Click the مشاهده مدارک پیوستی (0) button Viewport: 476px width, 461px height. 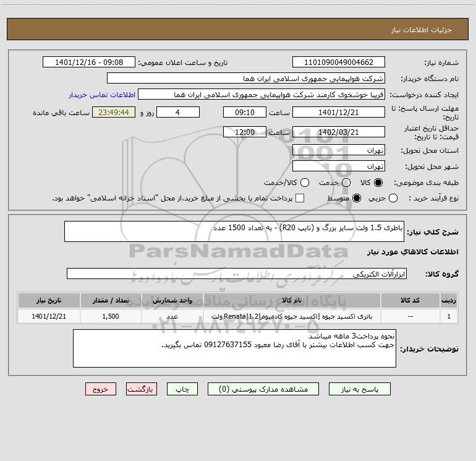(x=263, y=389)
